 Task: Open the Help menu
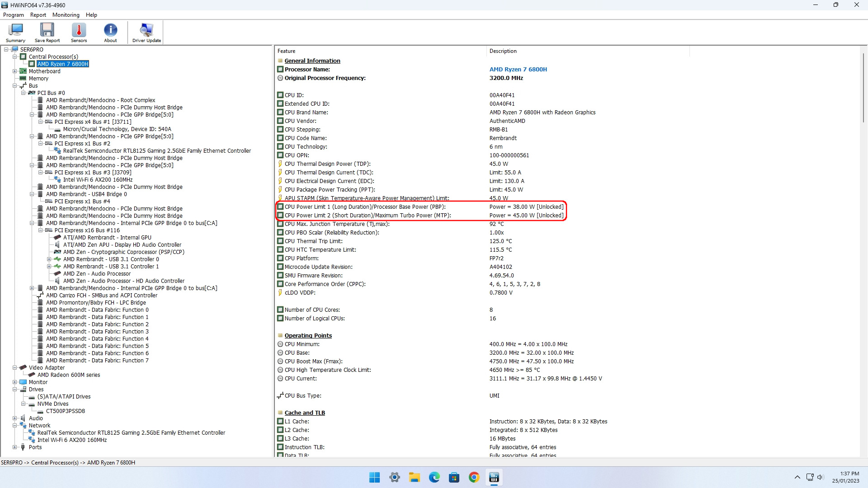coord(91,15)
